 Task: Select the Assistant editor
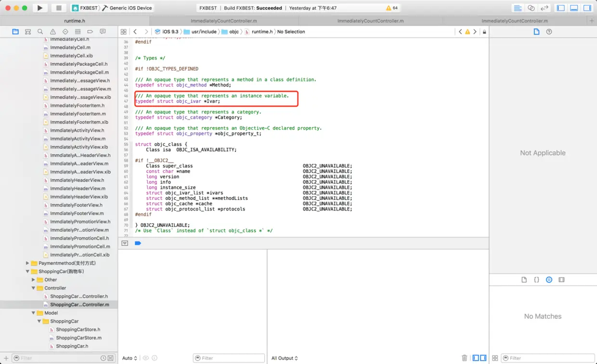click(531, 8)
